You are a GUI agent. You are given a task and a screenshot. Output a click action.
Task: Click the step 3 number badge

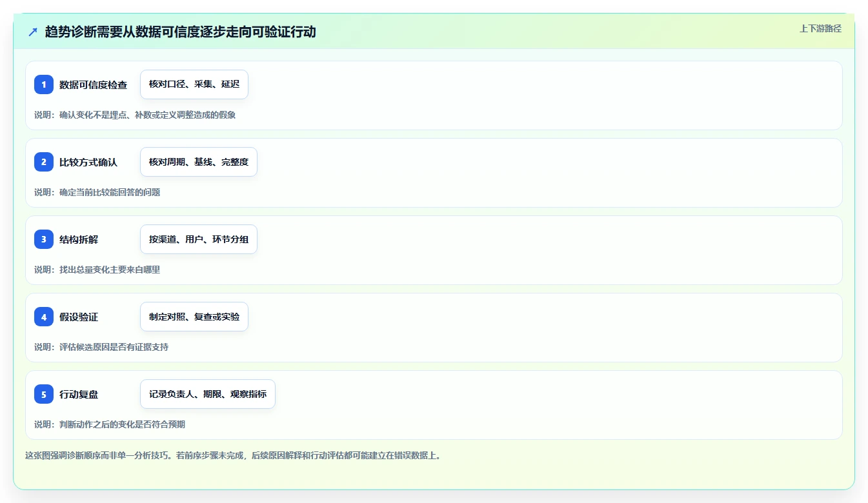(x=44, y=239)
